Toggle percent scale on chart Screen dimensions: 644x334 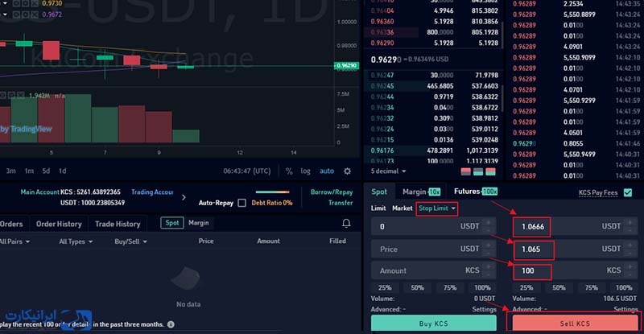[x=289, y=171]
